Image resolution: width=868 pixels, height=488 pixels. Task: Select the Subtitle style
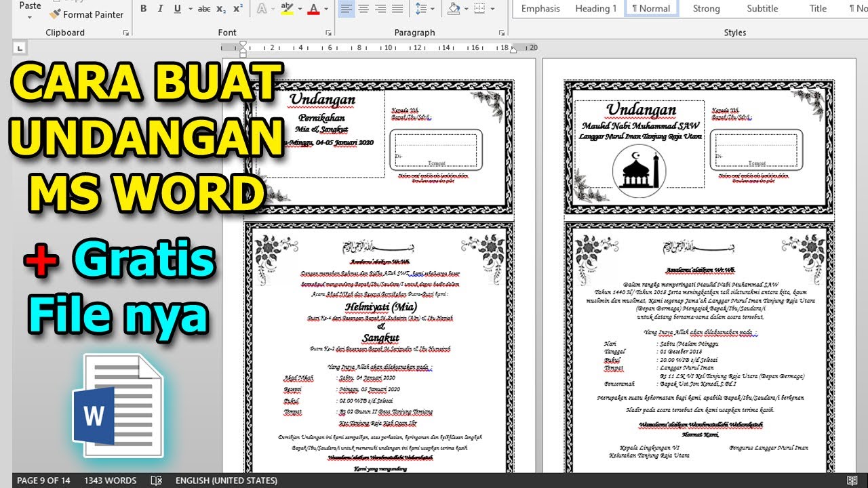click(x=762, y=9)
